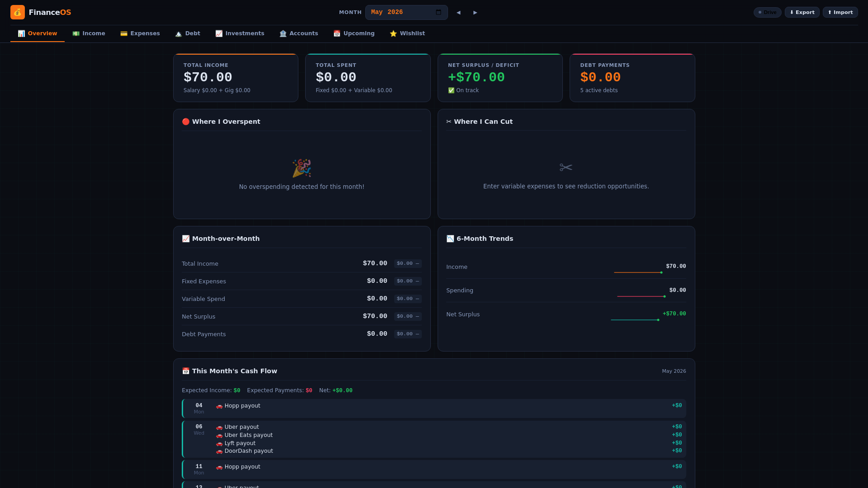Click the Debt Payments $0.00 value
Screen dimensions: 868x488
(600, 77)
